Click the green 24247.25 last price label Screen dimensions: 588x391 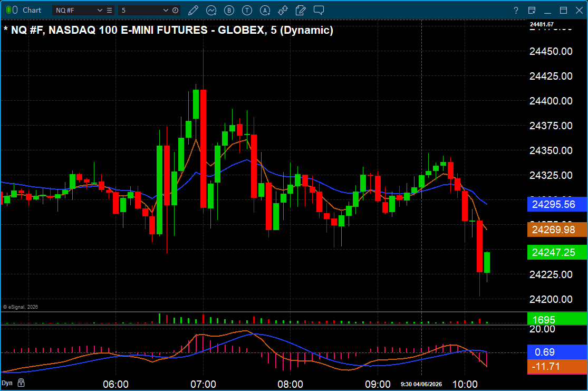tap(557, 252)
